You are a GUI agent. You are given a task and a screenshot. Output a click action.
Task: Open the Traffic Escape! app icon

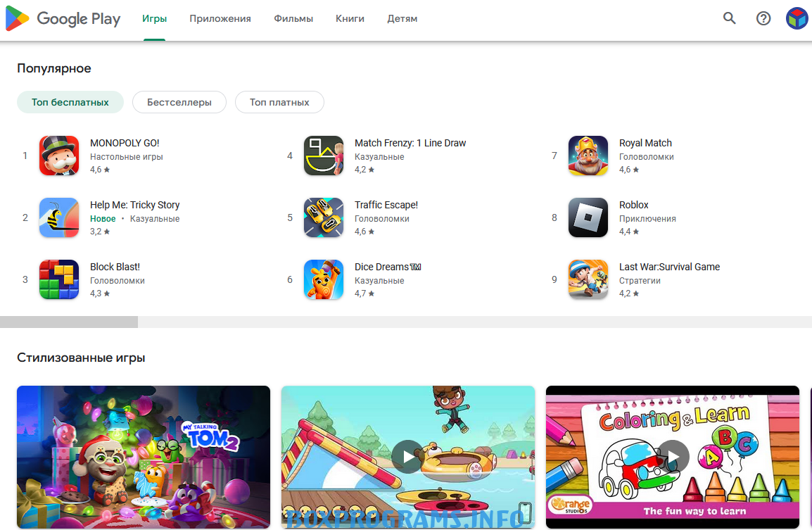point(324,217)
